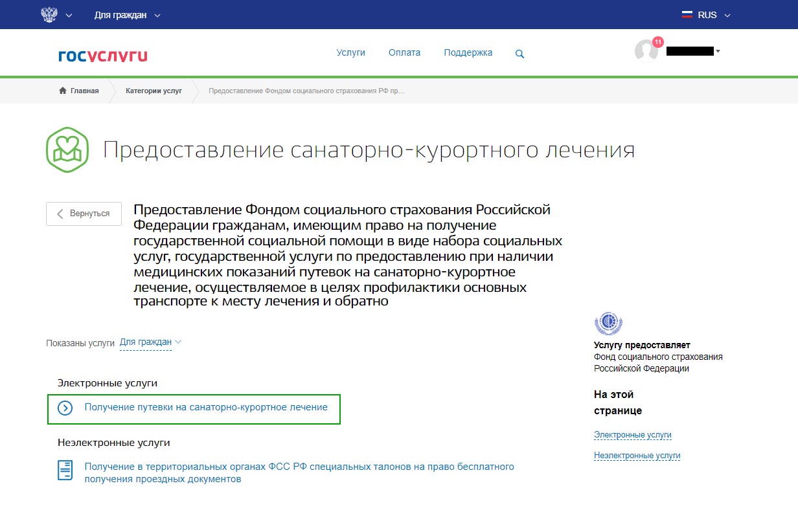The width and height of the screenshot is (798, 532).
Task: Click the home icon in breadcrumbs
Action: pos(63,91)
